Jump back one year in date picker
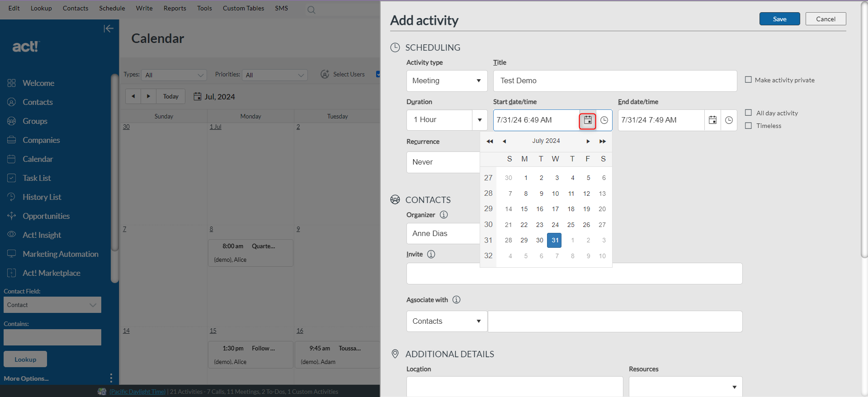This screenshot has width=868, height=397. tap(490, 142)
